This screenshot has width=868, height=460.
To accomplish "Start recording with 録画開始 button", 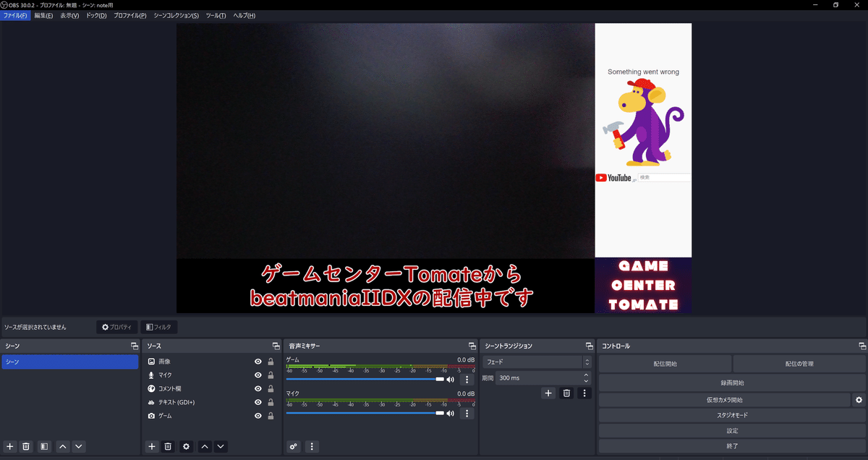I will pyautogui.click(x=732, y=383).
